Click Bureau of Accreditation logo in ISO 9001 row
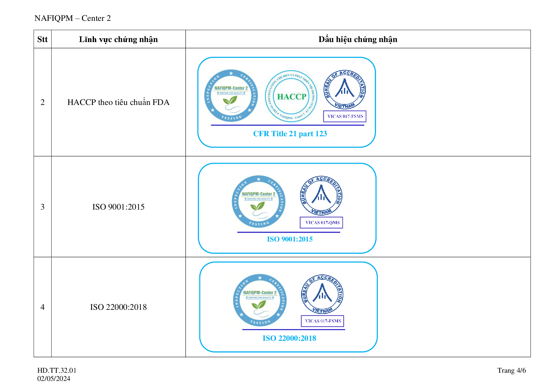 321,196
